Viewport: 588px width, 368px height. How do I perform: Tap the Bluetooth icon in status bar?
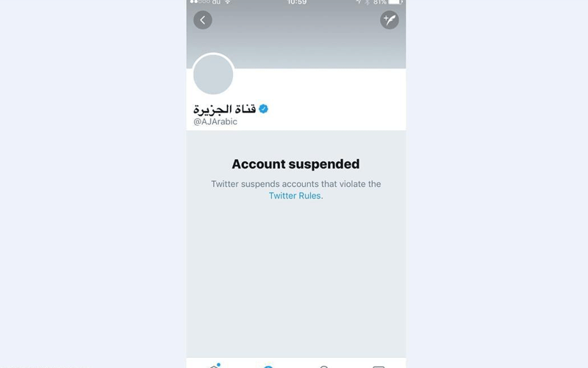coord(367,2)
